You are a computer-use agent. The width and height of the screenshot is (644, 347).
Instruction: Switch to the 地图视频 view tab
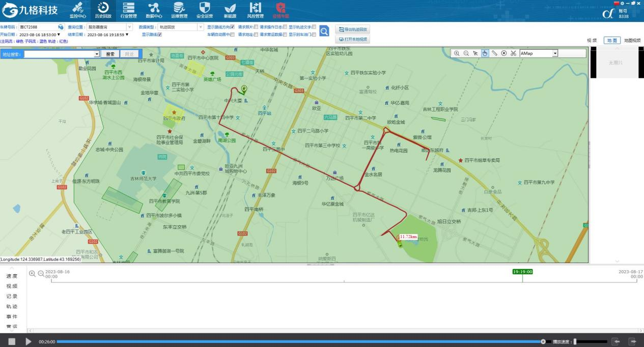(x=632, y=40)
